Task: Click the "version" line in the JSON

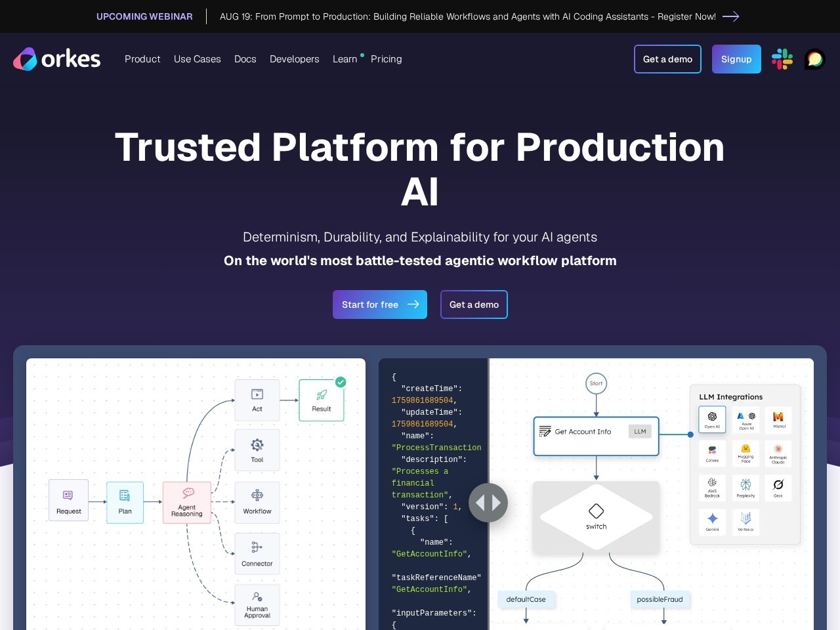Action: point(432,507)
